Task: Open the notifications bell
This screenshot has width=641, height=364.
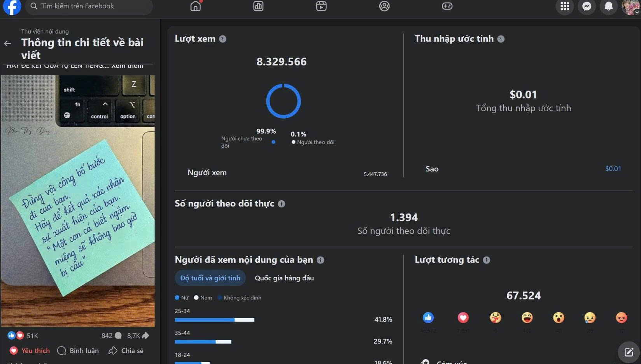Action: point(608,6)
